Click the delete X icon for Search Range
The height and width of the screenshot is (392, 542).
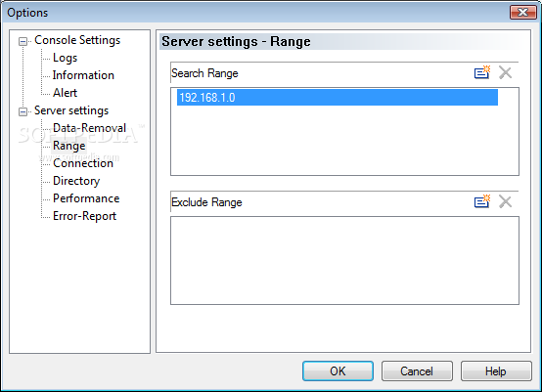click(505, 72)
